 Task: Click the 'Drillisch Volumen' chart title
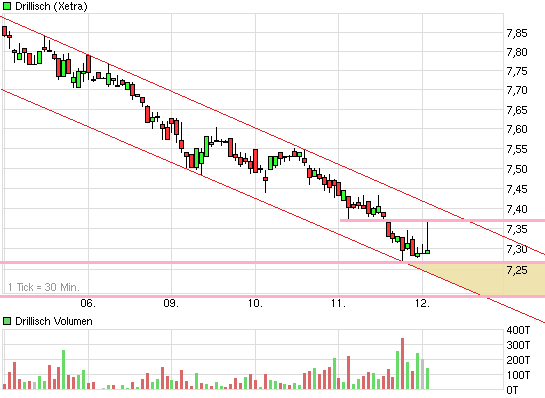pos(54,321)
